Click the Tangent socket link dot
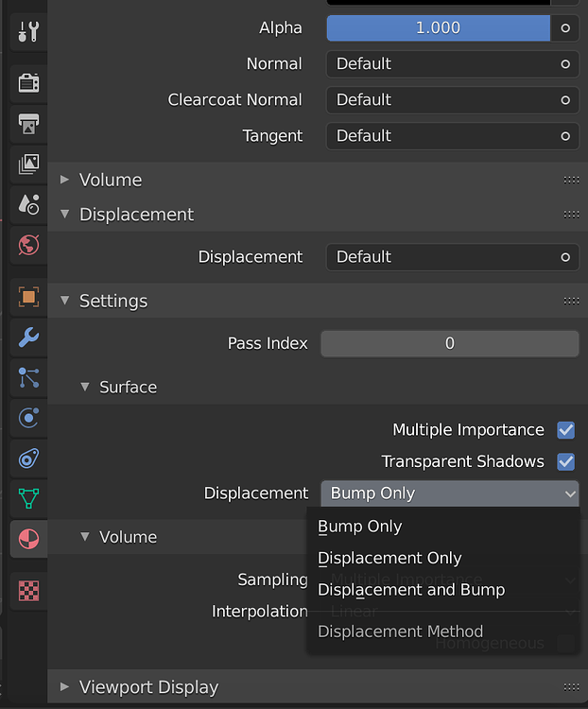The width and height of the screenshot is (588, 709). coord(565,136)
